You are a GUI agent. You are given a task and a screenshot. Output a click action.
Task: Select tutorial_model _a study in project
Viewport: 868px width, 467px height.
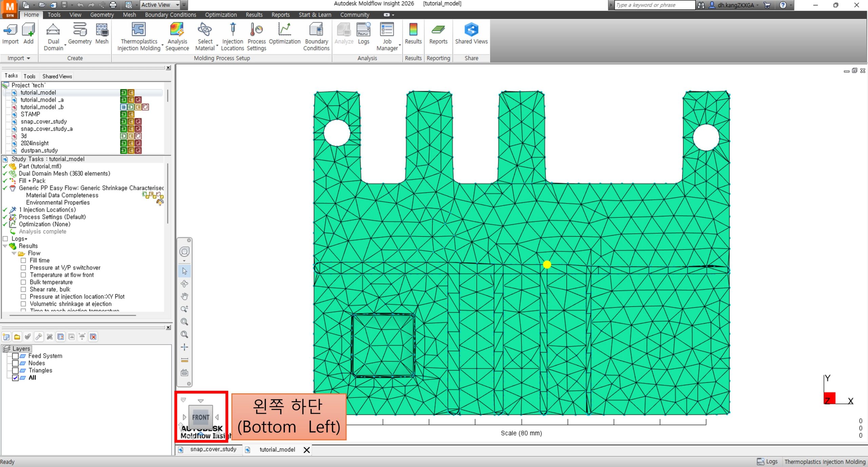click(42, 100)
